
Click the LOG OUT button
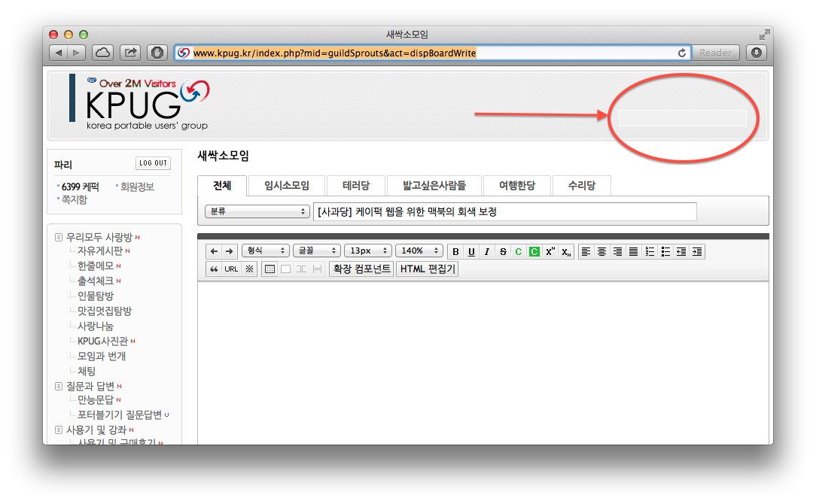coord(153,163)
